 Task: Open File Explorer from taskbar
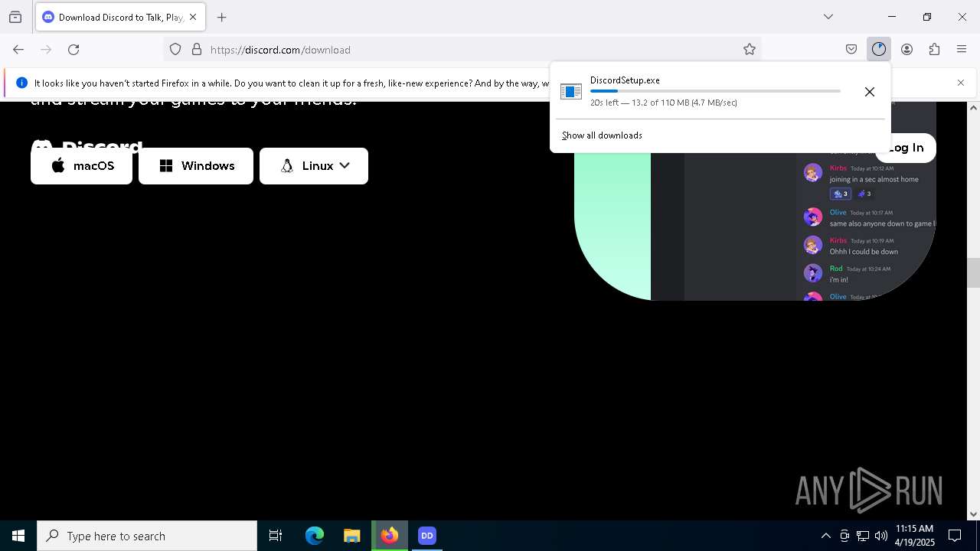[x=352, y=536]
